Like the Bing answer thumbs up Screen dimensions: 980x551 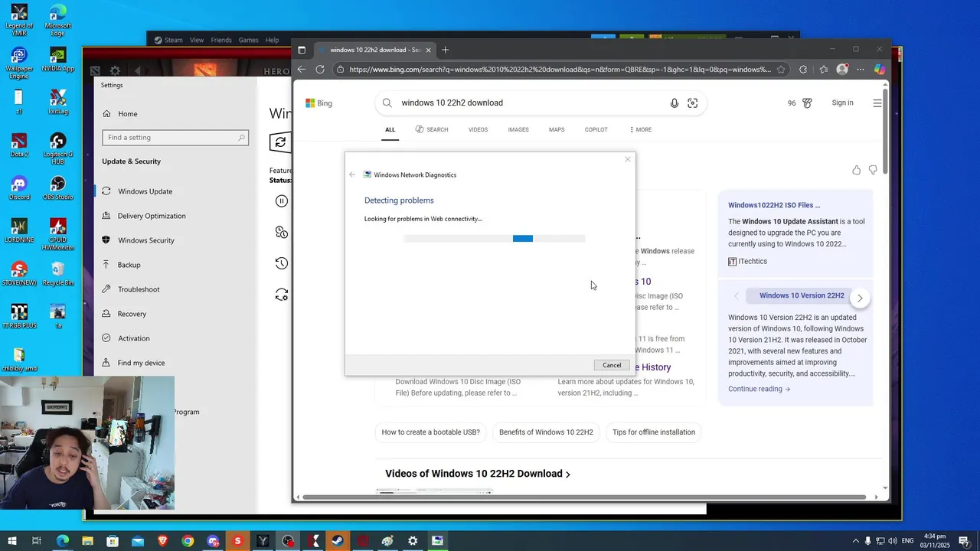856,170
